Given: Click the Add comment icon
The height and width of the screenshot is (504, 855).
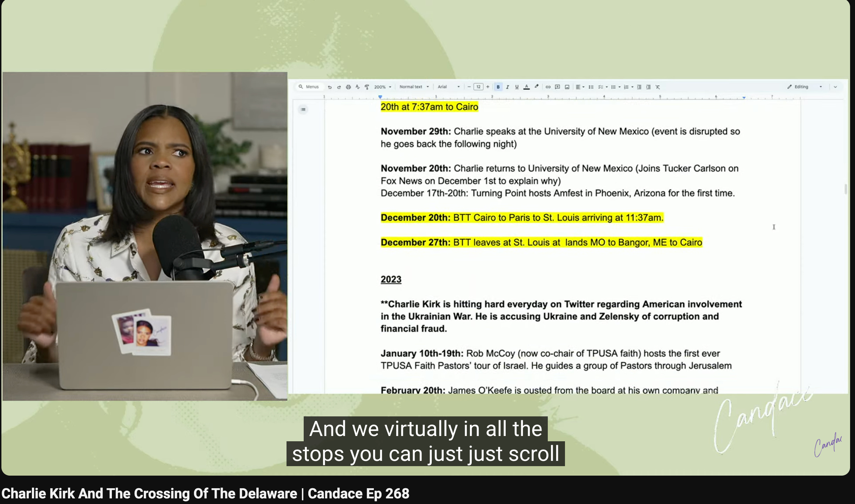Looking at the screenshot, I should point(557,87).
